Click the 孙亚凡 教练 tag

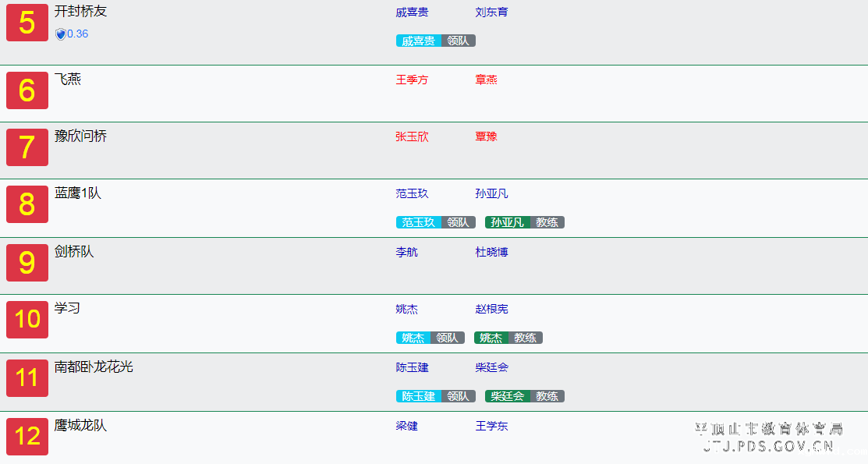[524, 222]
